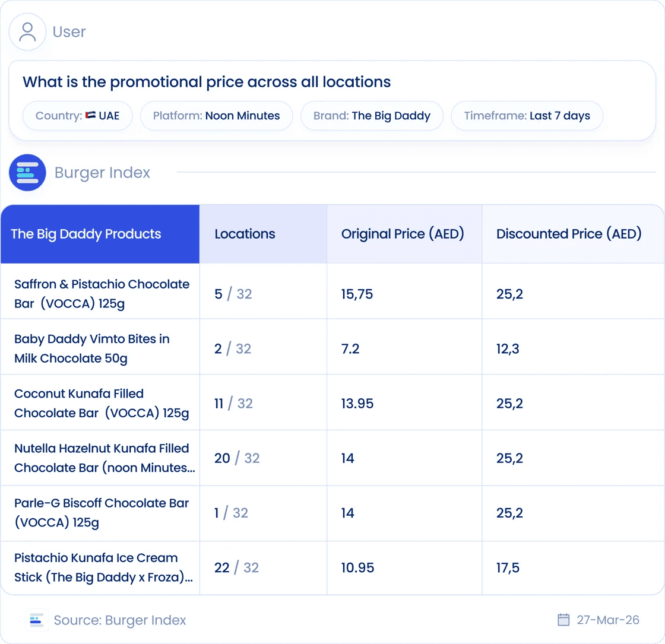Click the calendar icon beside 27-Mar-26
665x644 pixels.
[563, 620]
